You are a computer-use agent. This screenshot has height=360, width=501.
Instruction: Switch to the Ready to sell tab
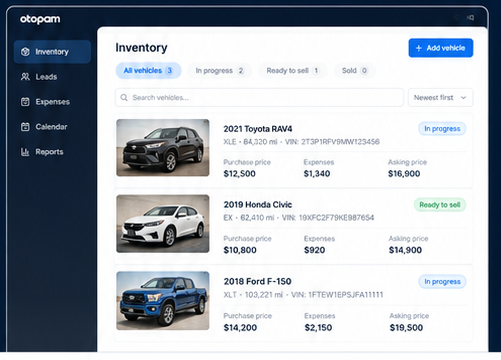tap(293, 71)
